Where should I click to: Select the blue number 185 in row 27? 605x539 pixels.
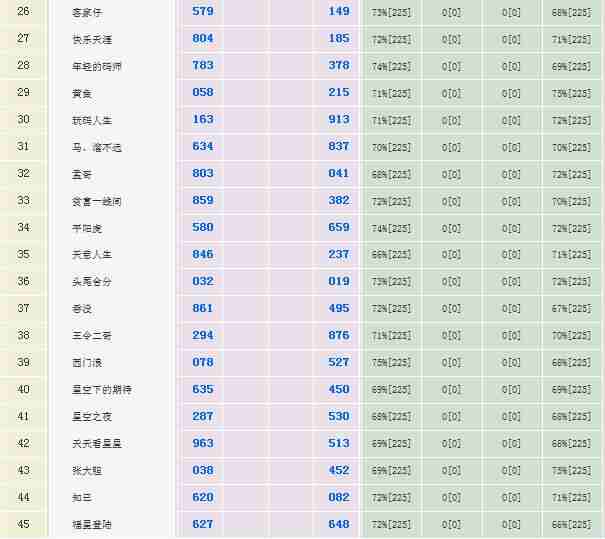click(x=339, y=39)
